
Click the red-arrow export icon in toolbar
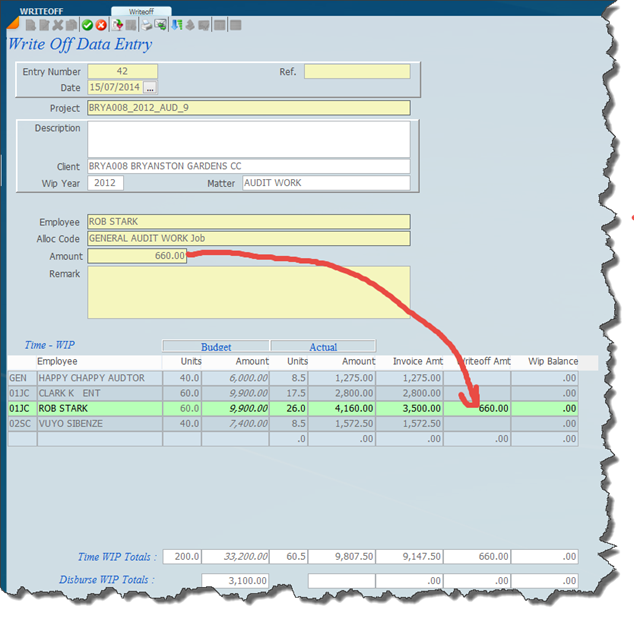tap(118, 24)
